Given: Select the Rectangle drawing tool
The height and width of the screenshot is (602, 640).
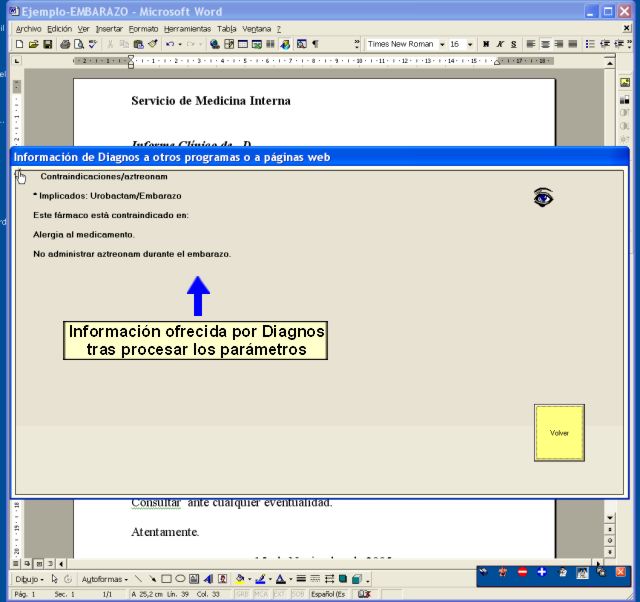Looking at the screenshot, I should coord(166,579).
